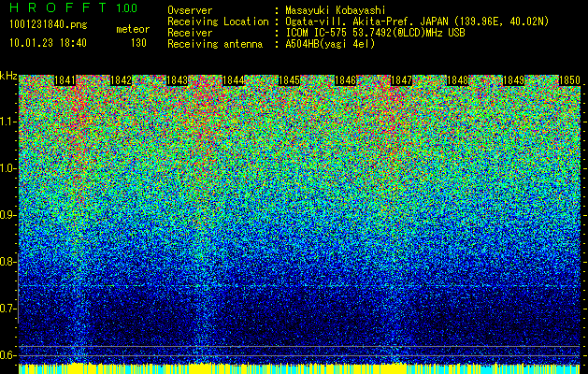Click the ICOM IC-575 receiver text
588x374 pixels.
[375, 33]
